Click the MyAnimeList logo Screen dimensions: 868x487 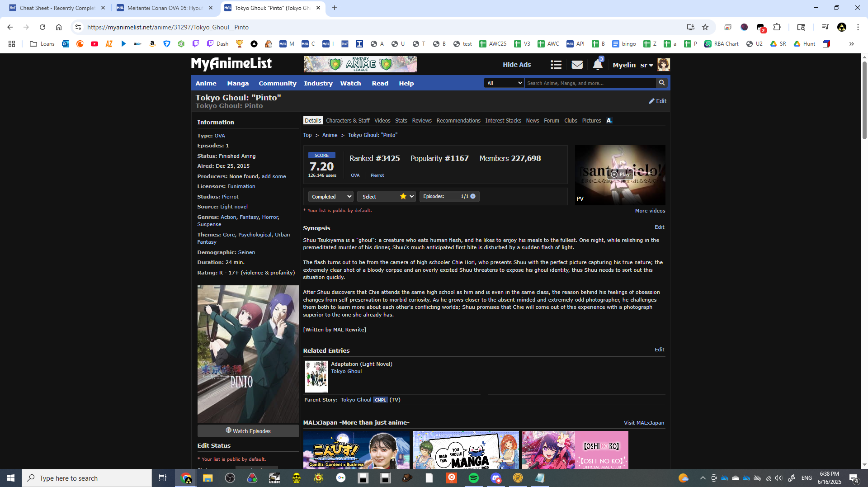[x=231, y=64]
